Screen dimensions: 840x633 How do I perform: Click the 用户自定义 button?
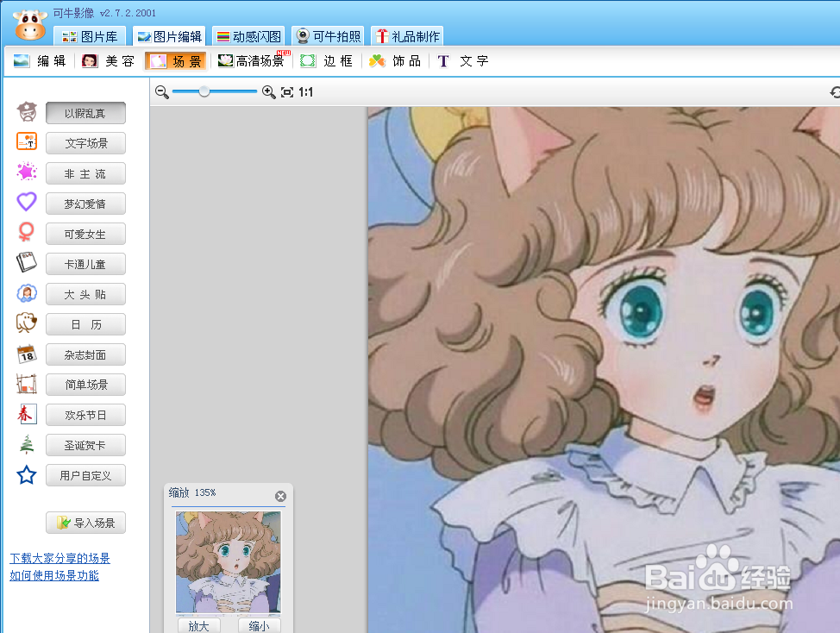85,475
